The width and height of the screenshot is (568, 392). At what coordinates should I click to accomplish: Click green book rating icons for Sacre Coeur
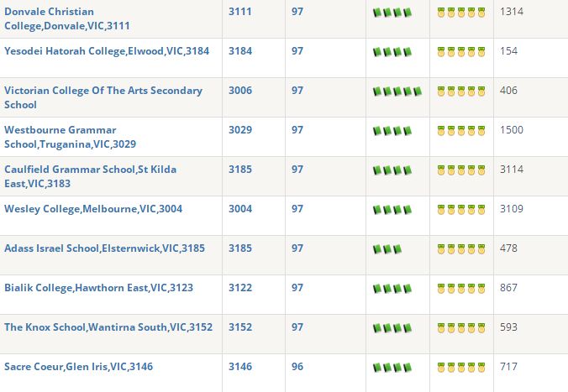392,368
